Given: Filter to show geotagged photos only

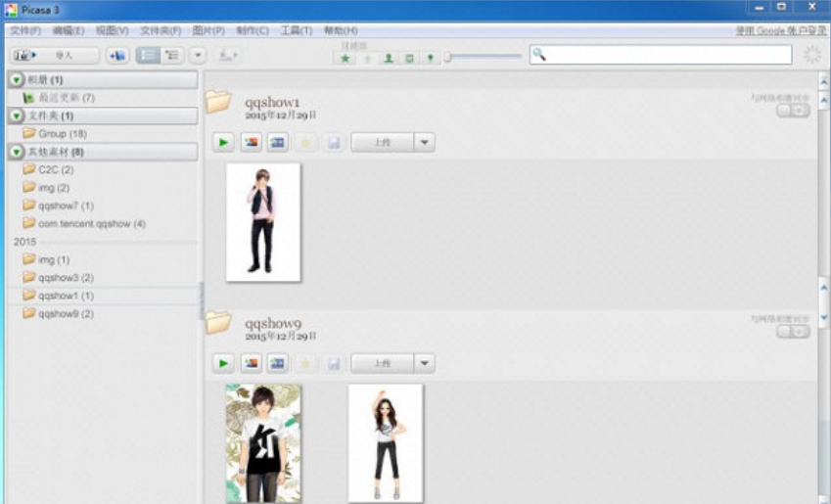Looking at the screenshot, I should click(431, 59).
